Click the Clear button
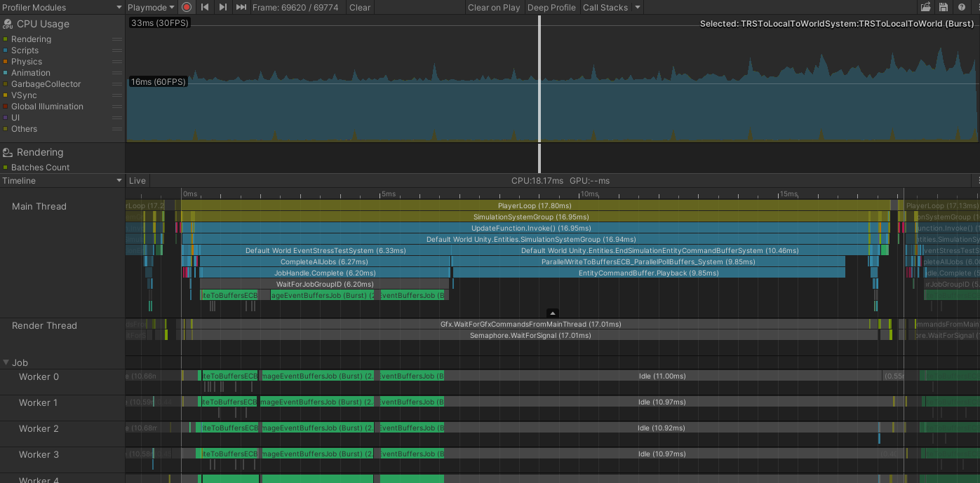 click(x=360, y=7)
